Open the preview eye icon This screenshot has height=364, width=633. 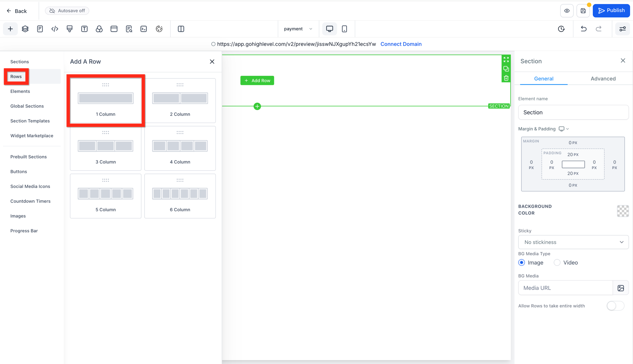point(567,10)
